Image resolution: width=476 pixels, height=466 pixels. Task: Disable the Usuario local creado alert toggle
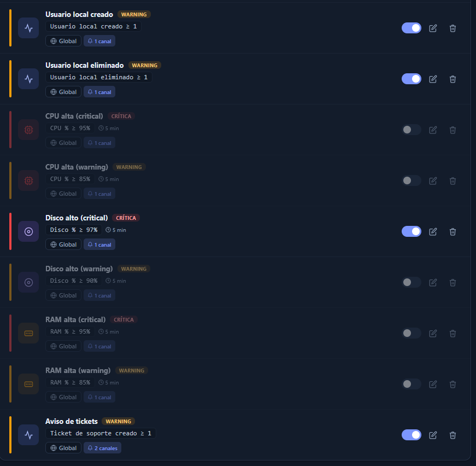tap(412, 28)
